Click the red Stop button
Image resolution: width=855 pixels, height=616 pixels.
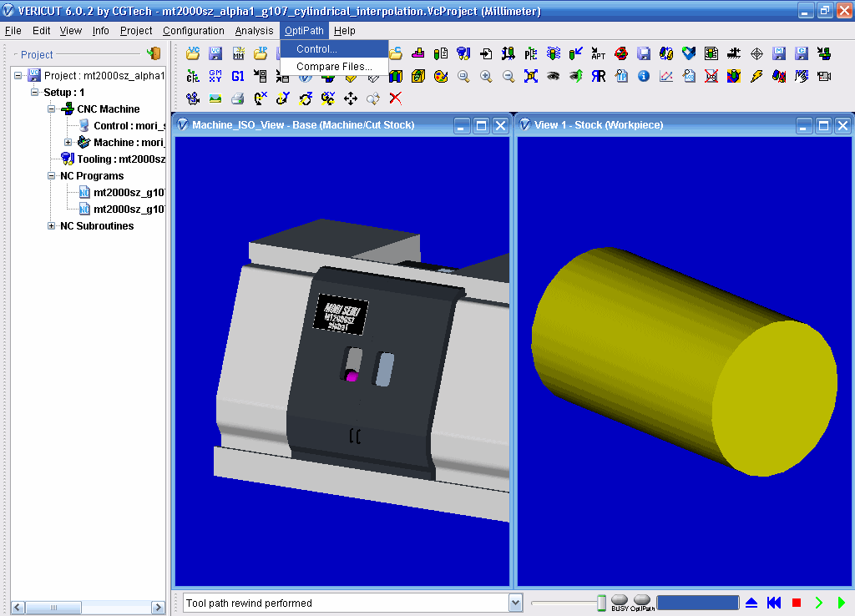796,603
